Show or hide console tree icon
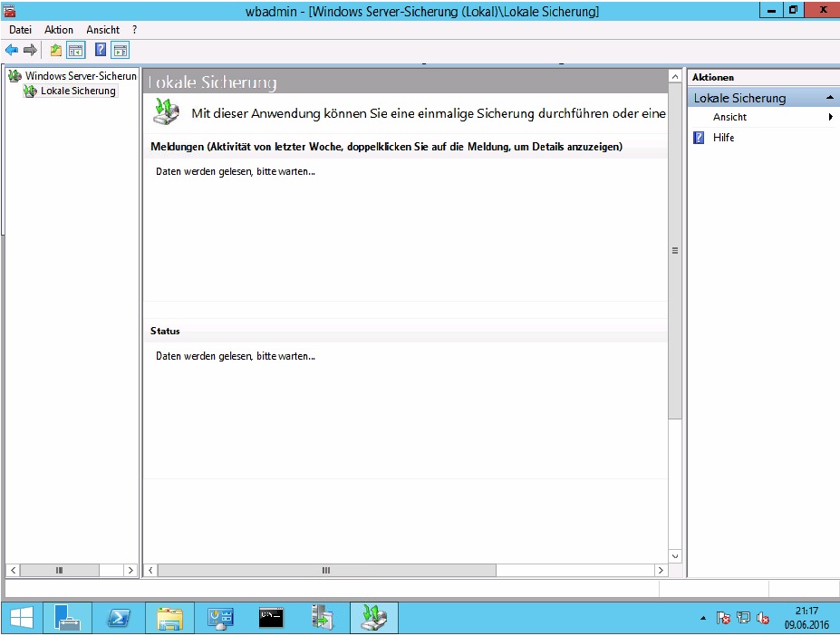Screen dimensions: 840x636 76,51
